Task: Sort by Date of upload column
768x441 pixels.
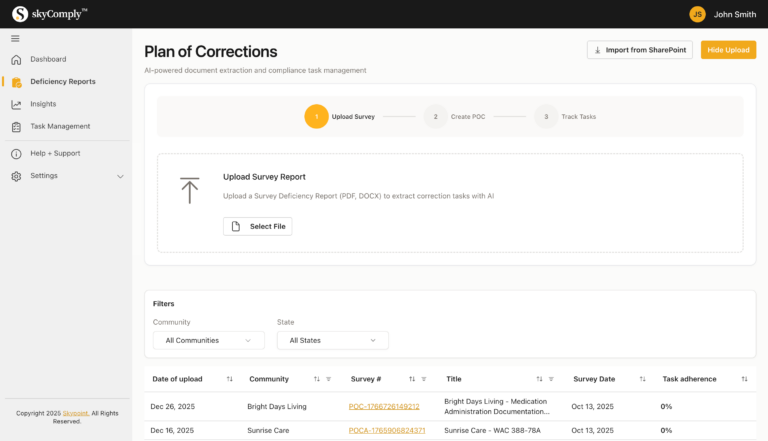Action: tap(230, 379)
